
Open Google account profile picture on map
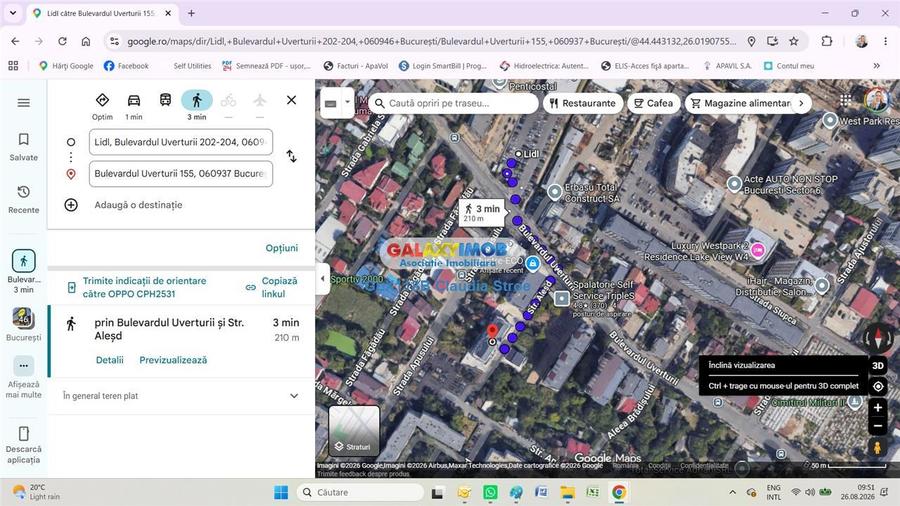876,100
